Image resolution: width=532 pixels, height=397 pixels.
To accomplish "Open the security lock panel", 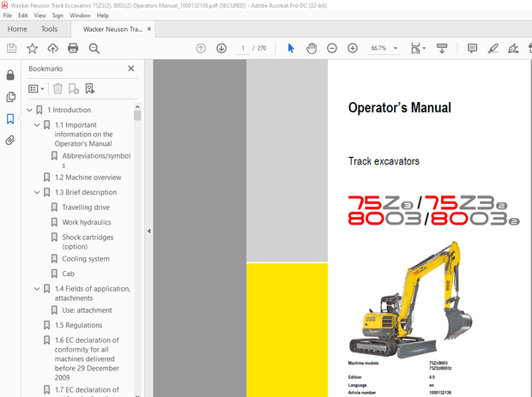I will click(10, 75).
